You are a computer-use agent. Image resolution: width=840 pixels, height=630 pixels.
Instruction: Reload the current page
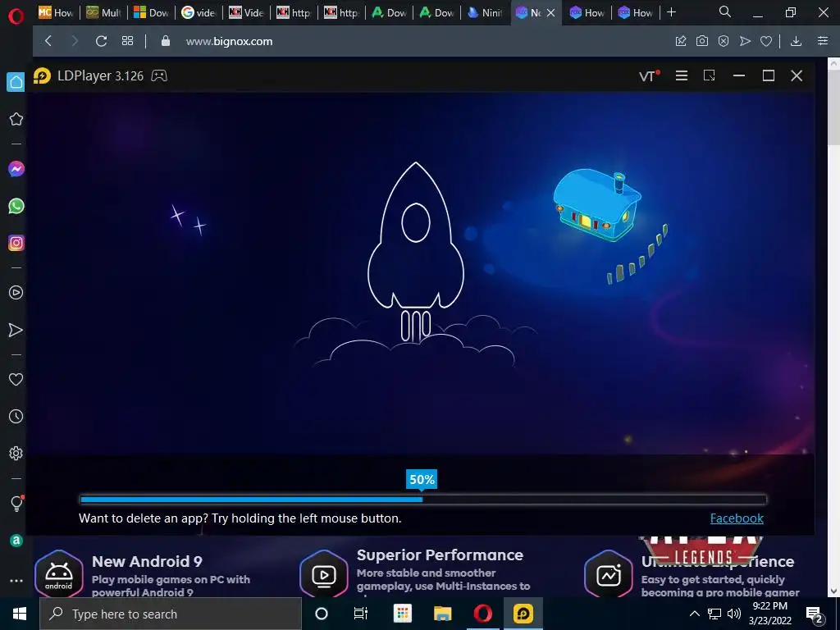[101, 41]
